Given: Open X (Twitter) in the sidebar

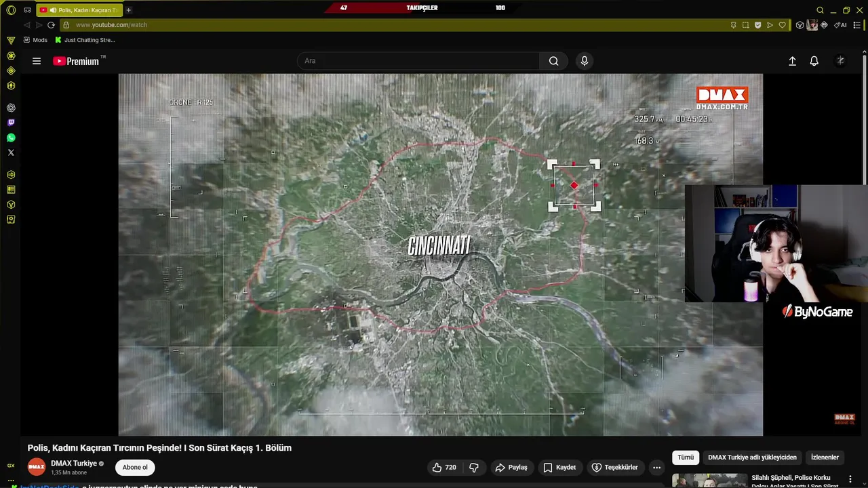Looking at the screenshot, I should (11, 152).
